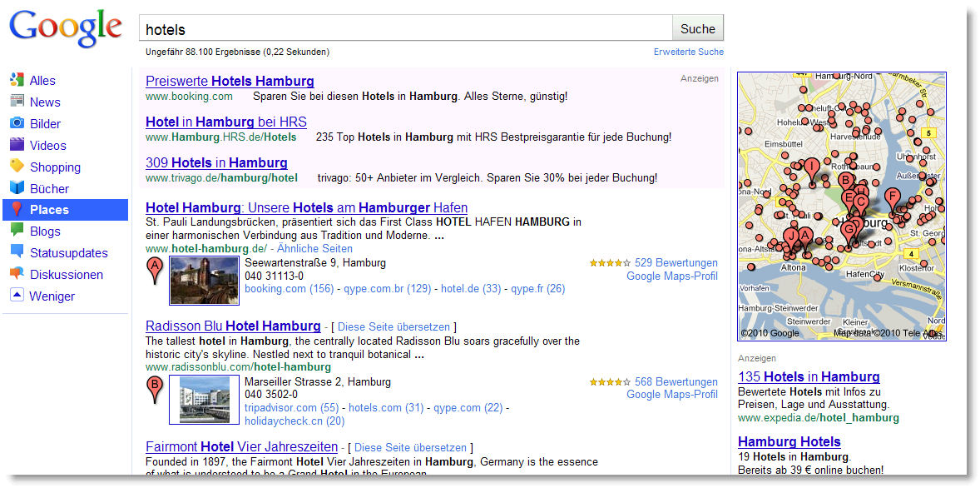Open qype.com.br (129) reviews link
Screen dimensions: 980x488
388,288
